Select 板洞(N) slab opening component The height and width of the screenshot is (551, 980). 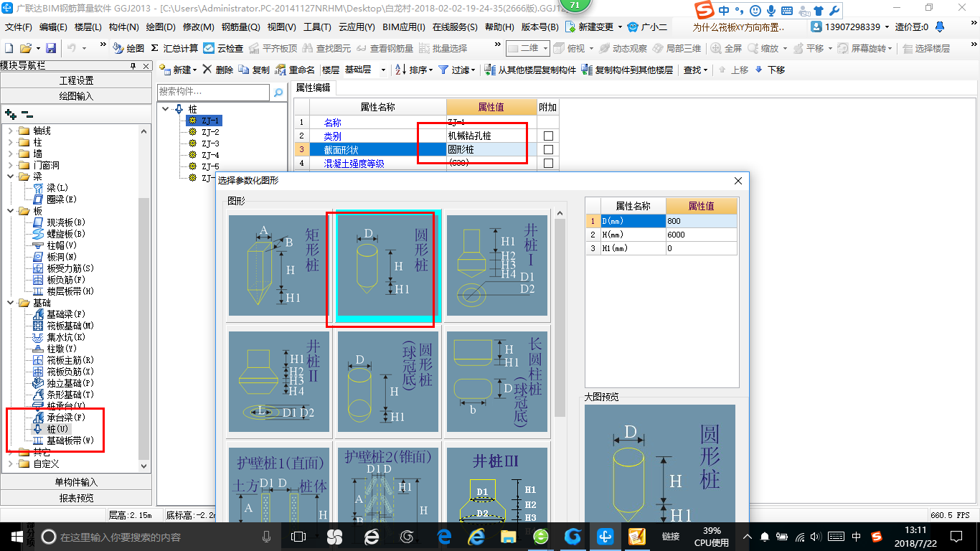click(x=55, y=257)
